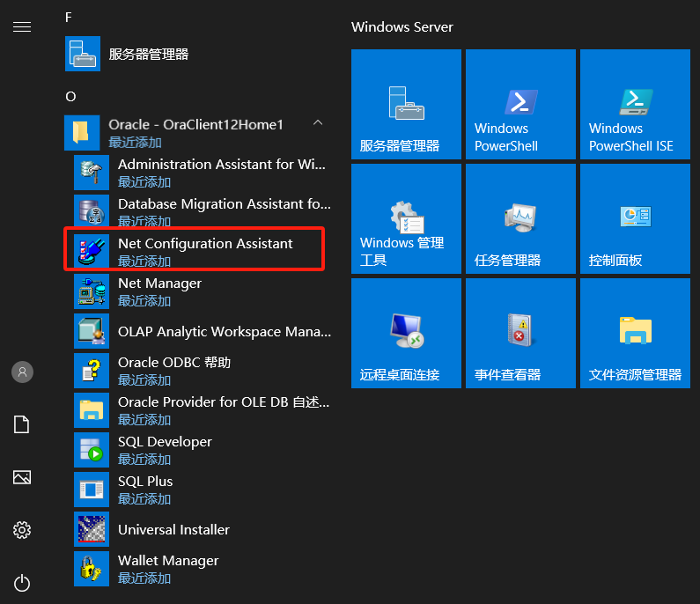Open the Windows PowerShell tile
Screen dimensions: 700x604
[520, 104]
